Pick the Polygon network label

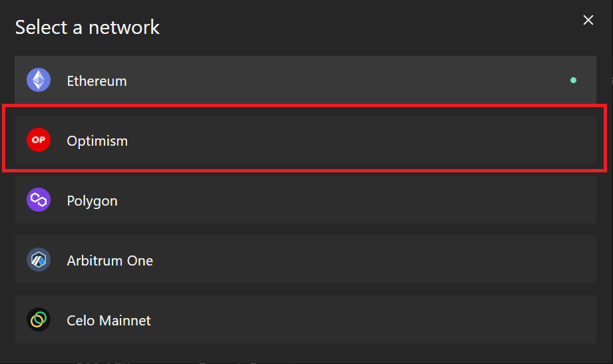[x=92, y=200]
